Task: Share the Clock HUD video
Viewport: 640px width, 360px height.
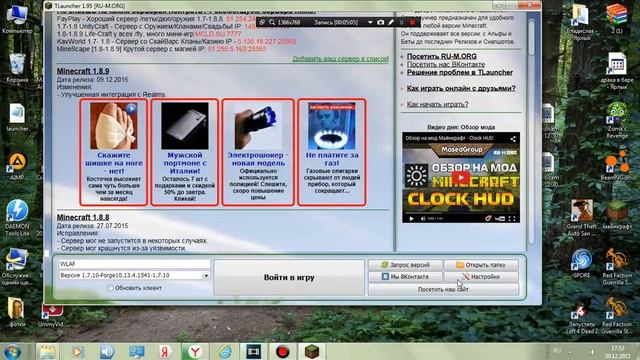Action: click(513, 139)
